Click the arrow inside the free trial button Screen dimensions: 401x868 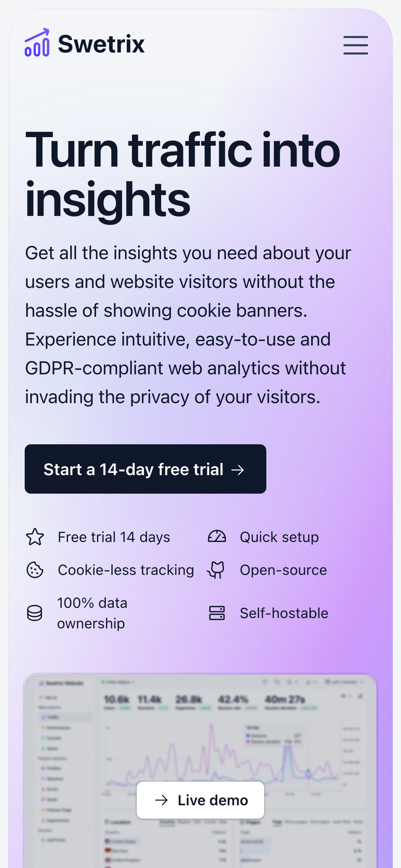click(238, 470)
